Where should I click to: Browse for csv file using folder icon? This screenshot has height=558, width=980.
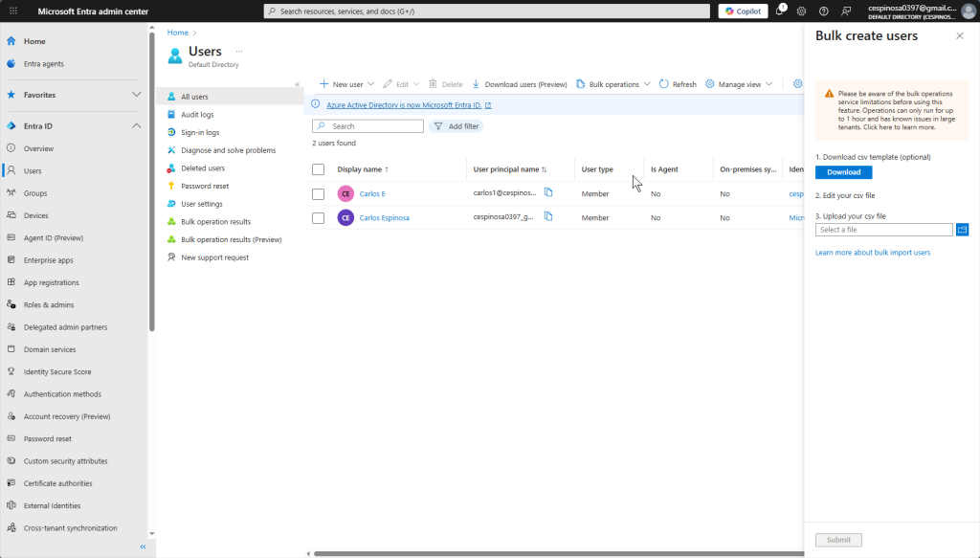click(962, 230)
